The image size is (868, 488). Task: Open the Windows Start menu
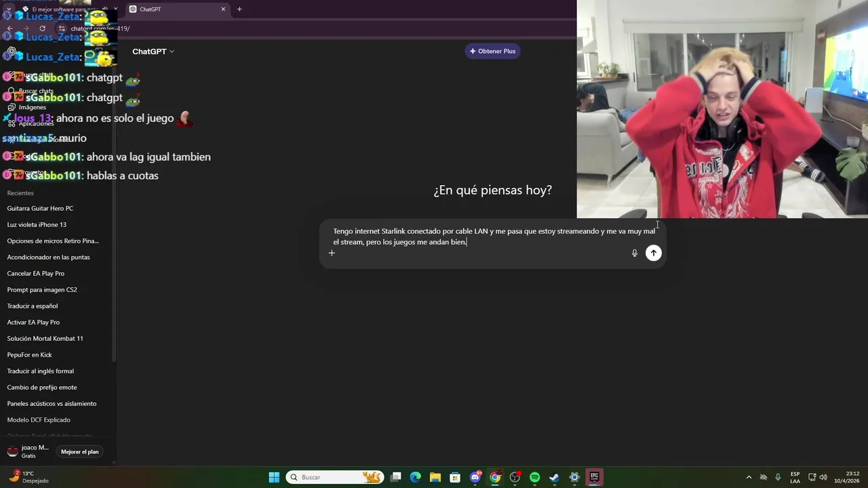coord(274,477)
